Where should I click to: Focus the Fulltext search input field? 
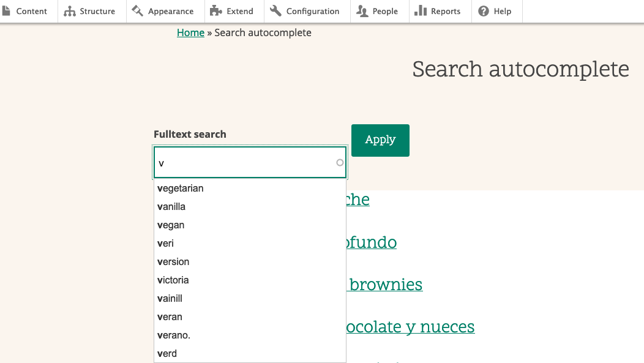245,163
